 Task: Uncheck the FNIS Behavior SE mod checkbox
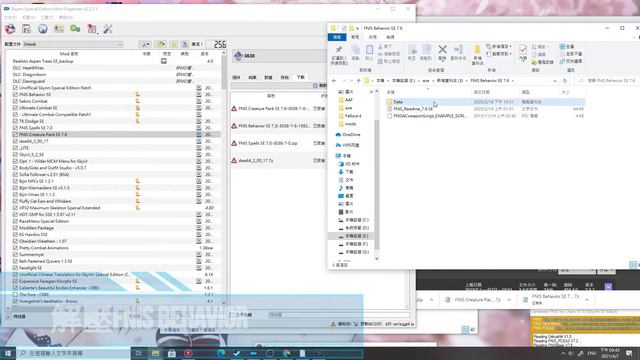tap(15, 94)
